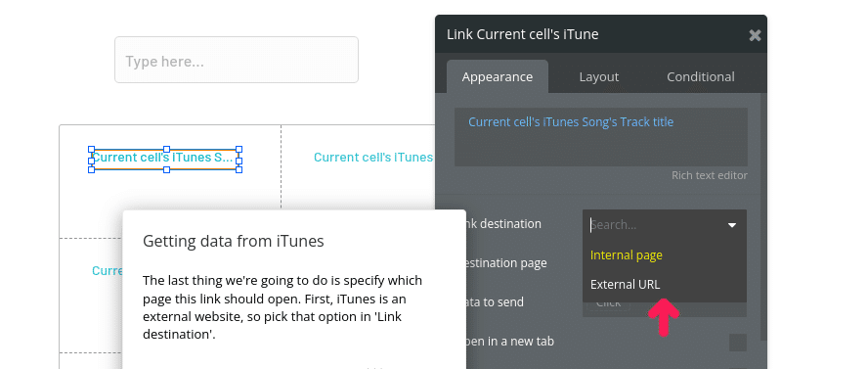Grab the top-right resize handle of selected link

pos(239,149)
